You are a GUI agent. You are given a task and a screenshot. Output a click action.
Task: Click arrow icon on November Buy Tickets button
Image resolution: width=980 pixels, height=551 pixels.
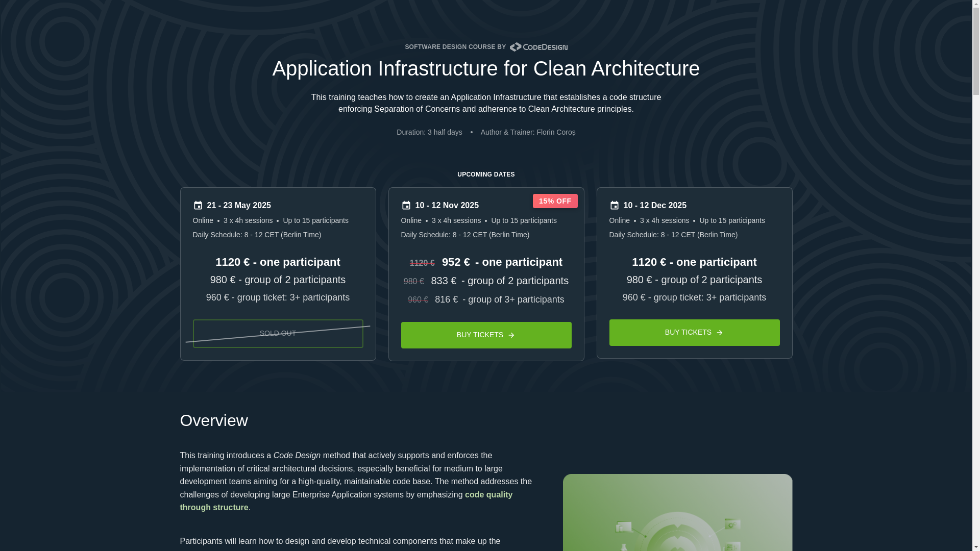tap(511, 335)
